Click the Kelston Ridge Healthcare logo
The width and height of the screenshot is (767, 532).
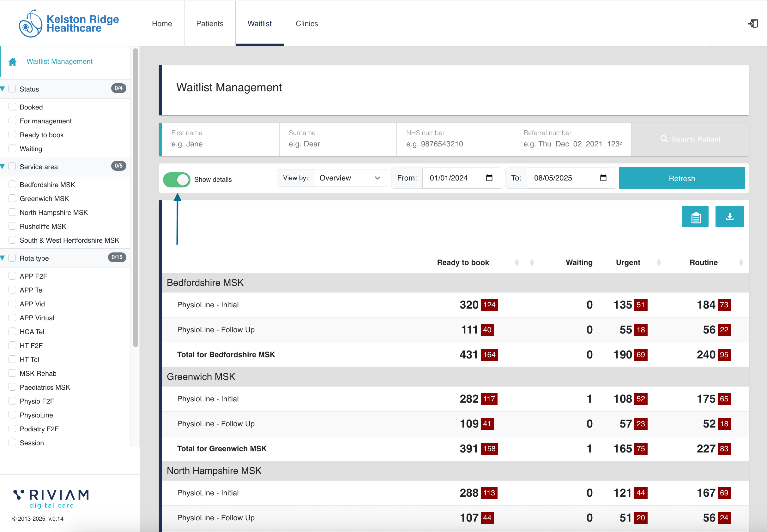69,24
